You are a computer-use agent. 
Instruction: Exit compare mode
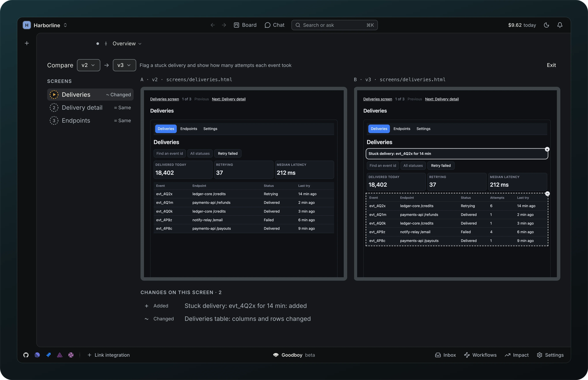tap(551, 65)
